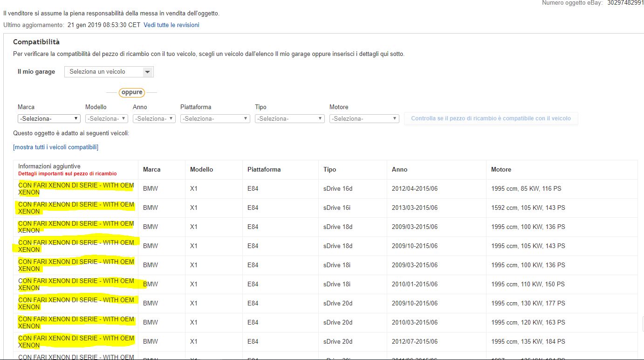
Task: Click engine '1995 ccm, 110 KW, 150 PS'
Action: pyautogui.click(x=528, y=284)
